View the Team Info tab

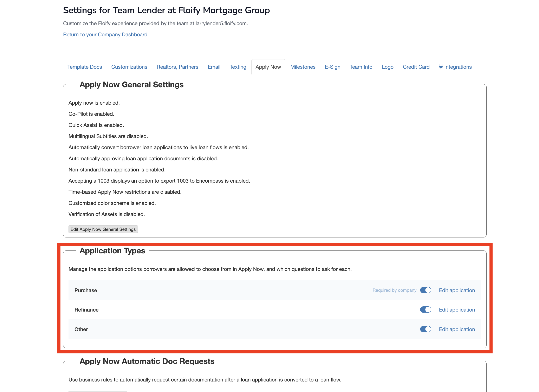coord(361,67)
